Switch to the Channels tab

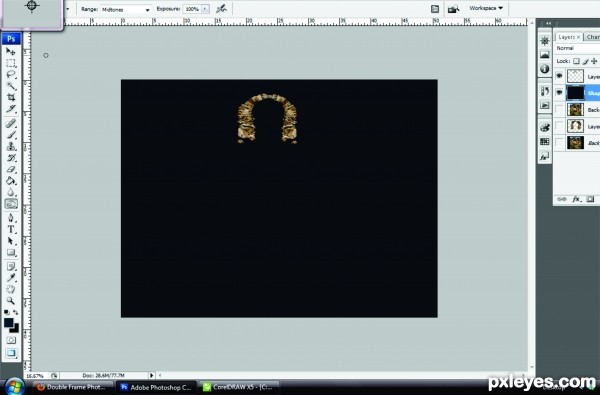point(592,37)
